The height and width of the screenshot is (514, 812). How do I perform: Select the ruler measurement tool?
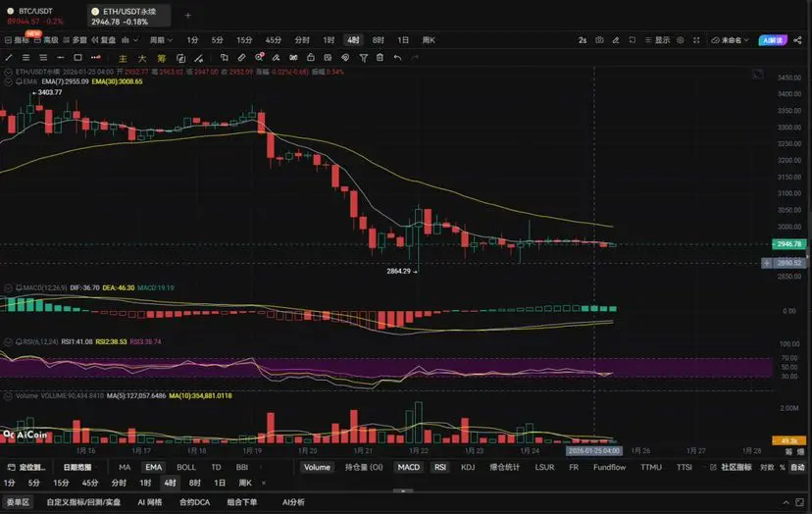coord(241,58)
